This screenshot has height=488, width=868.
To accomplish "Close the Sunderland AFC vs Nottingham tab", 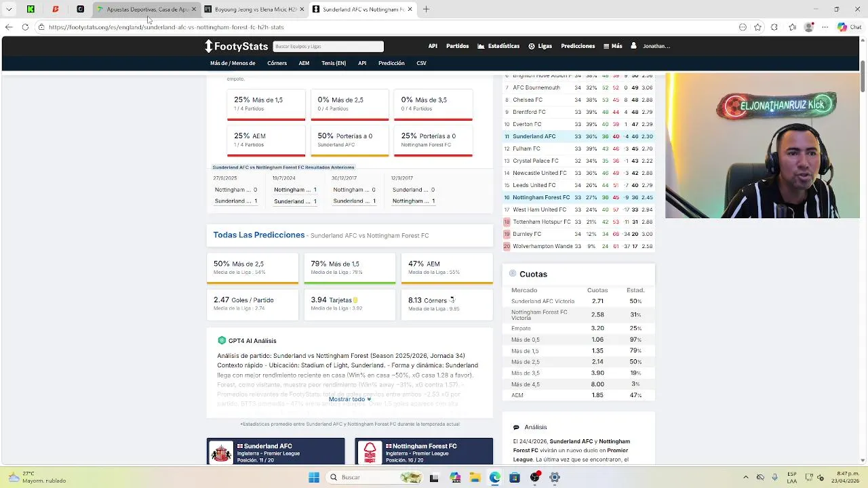I will point(410,9).
